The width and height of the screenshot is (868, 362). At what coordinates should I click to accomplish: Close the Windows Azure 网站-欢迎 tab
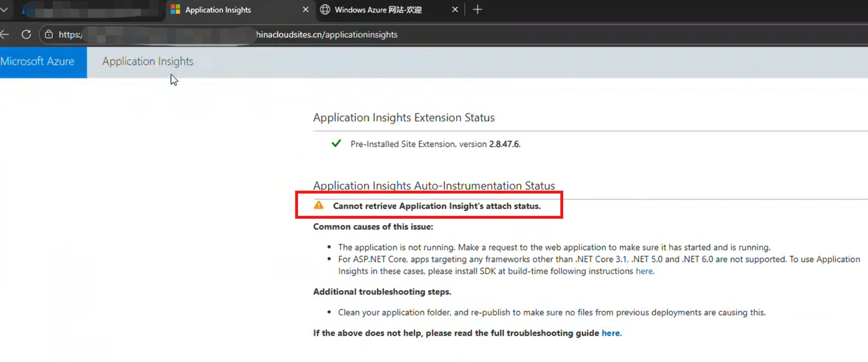point(455,10)
